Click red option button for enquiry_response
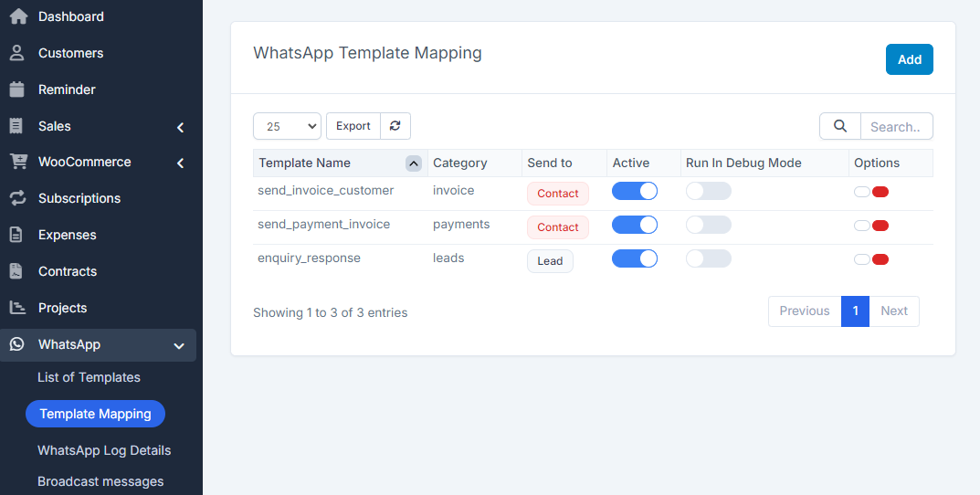 880,259
